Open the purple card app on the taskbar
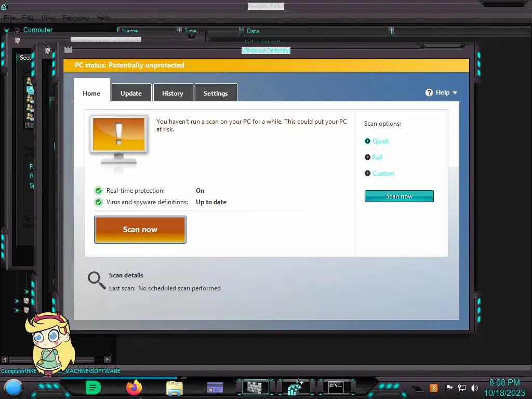Screen dimensions: 532x399 coord(215,388)
